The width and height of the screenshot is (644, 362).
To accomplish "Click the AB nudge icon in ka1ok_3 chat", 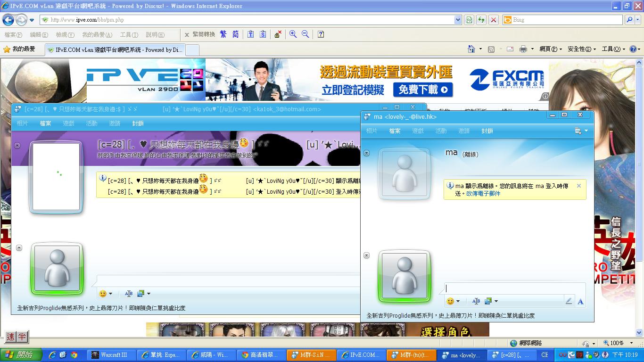I will tap(129, 294).
